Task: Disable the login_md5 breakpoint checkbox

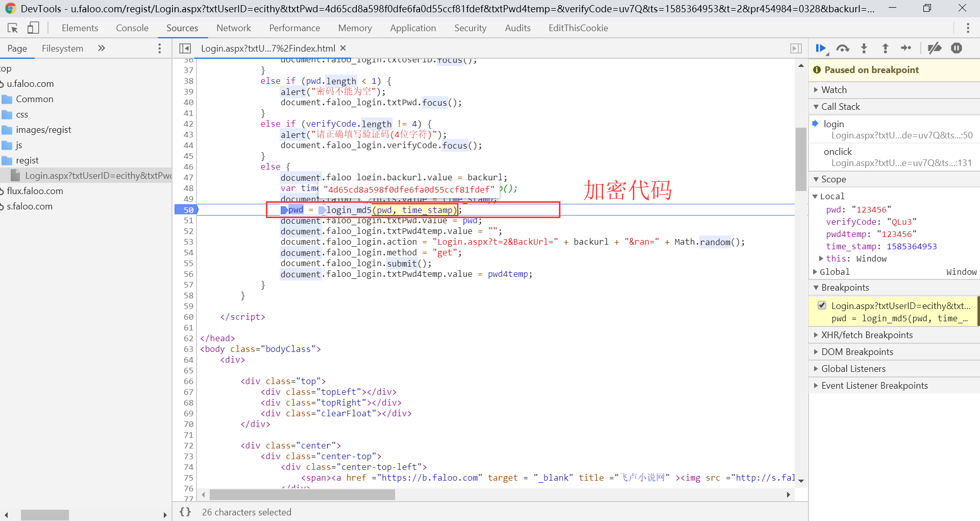Action: coord(822,305)
